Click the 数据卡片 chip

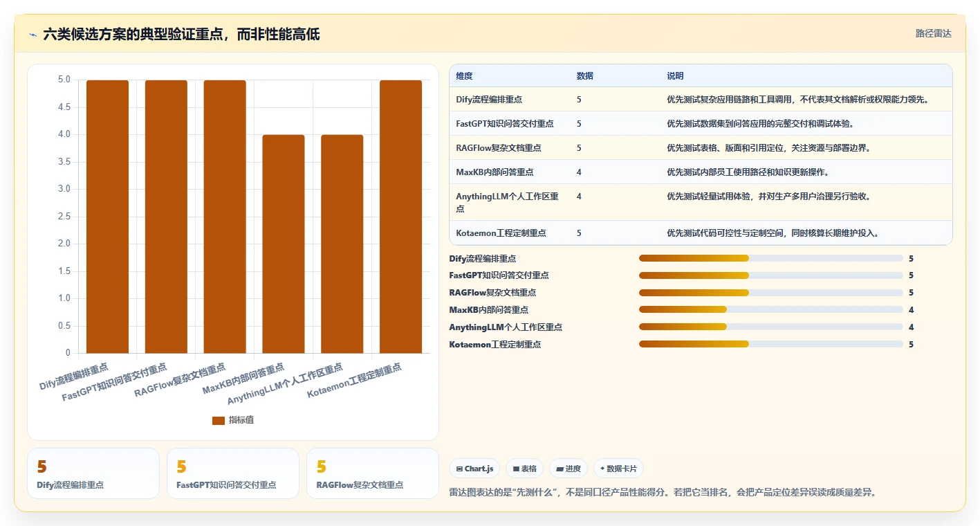pyautogui.click(x=618, y=469)
